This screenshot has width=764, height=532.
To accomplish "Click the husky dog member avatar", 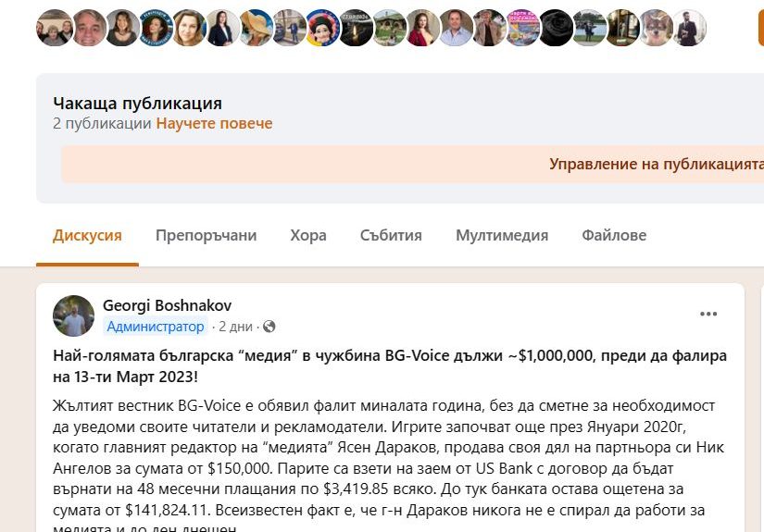I will click(x=656, y=28).
